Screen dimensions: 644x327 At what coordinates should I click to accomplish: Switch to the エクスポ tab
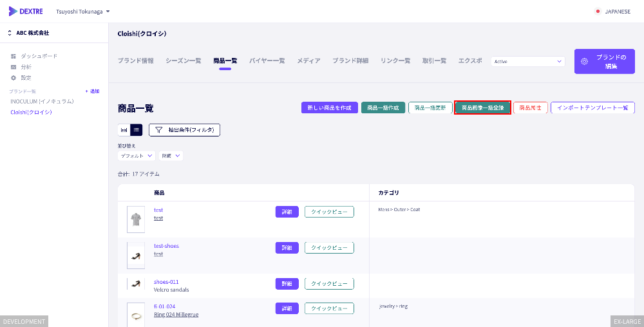(x=470, y=61)
